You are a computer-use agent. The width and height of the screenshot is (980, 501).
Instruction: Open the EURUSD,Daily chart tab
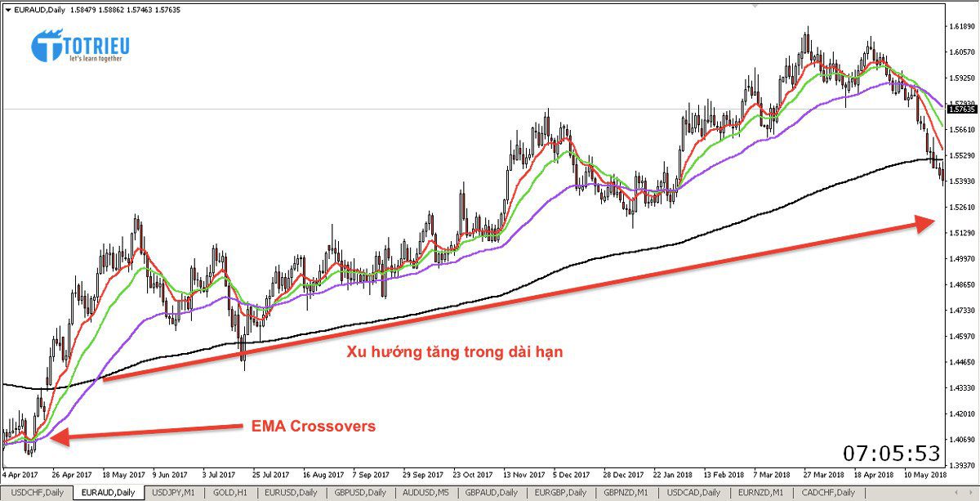[x=290, y=493]
